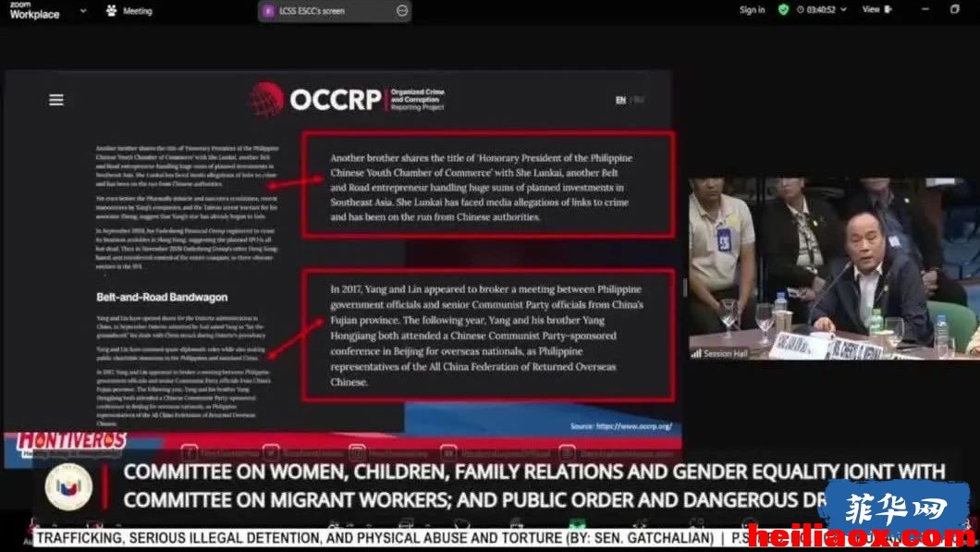Click the meeting timer 03:40:52
Screen dimensions: 980x552
(x=821, y=10)
